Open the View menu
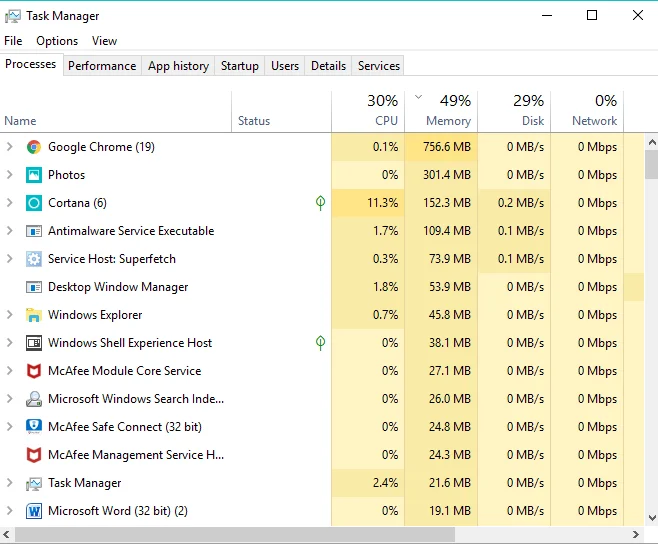The width and height of the screenshot is (658, 547). tap(104, 41)
